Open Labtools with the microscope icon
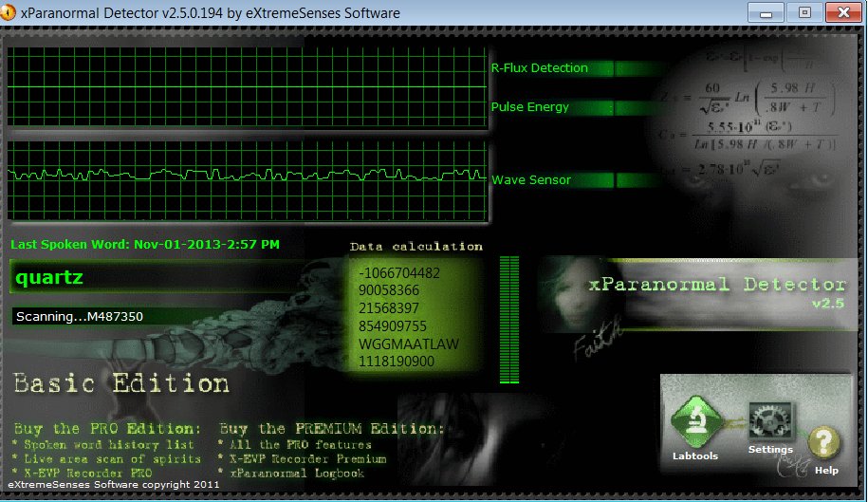The height and width of the screenshot is (502, 868). pos(696,421)
